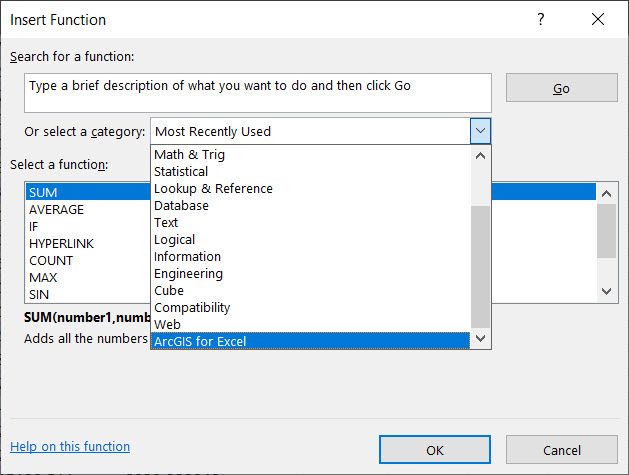Viewport: 629px width, 475px height.
Task: Pick Lookup & Reference category
Action: tap(213, 188)
